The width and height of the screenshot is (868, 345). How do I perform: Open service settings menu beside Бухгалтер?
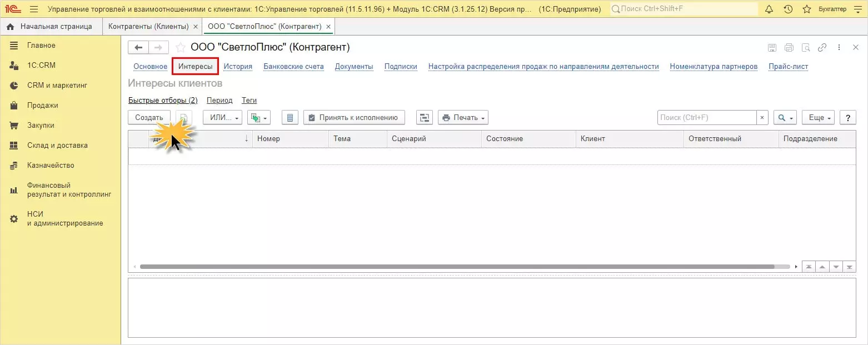857,9
